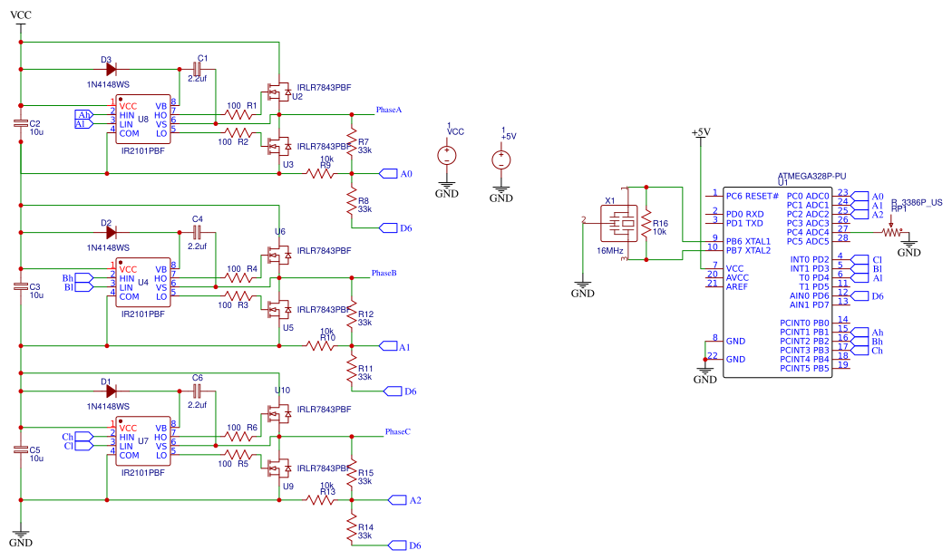952x560 pixels.
Task: Click the X1 crystal symbol
Action: click(x=619, y=223)
